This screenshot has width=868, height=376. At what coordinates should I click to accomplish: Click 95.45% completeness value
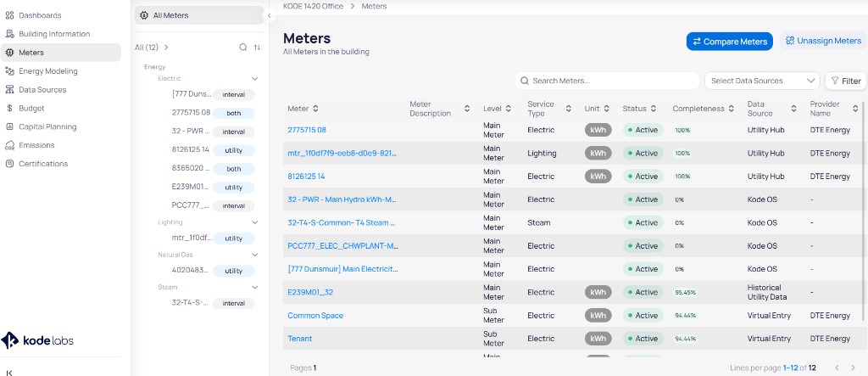tap(685, 292)
